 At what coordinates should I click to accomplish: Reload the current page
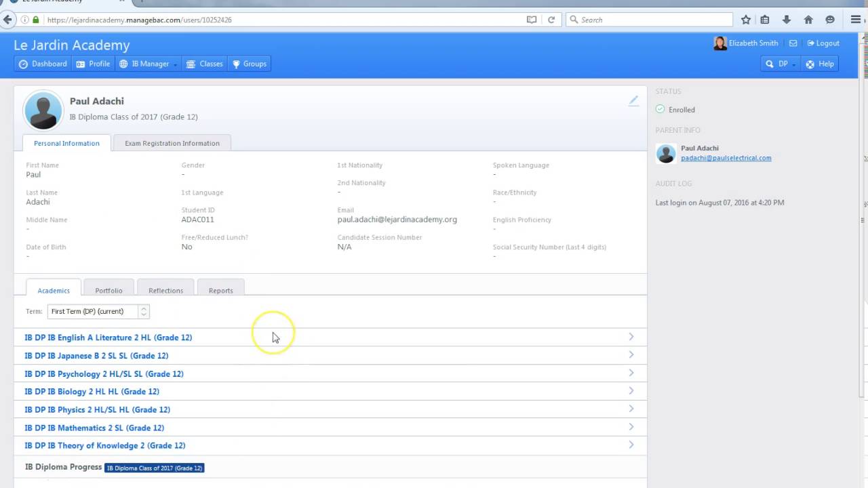(551, 20)
